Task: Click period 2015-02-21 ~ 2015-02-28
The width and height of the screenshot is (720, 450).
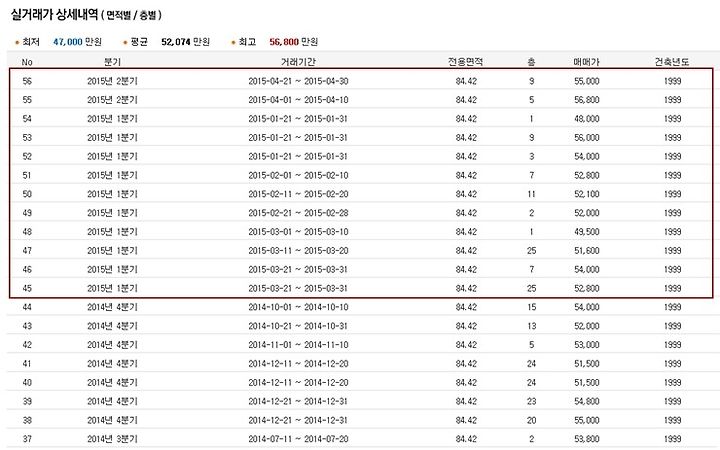Action: click(x=298, y=213)
